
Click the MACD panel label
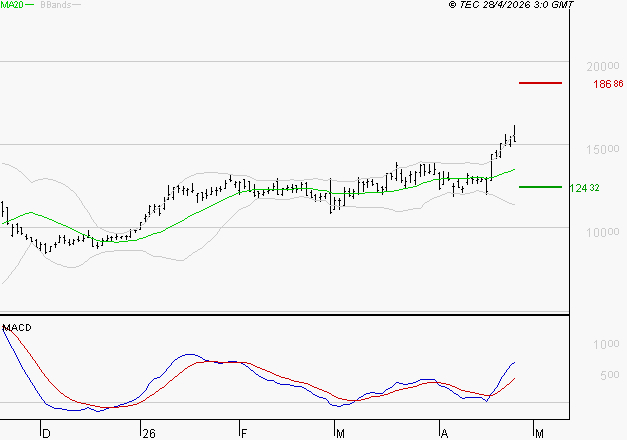tap(17, 328)
